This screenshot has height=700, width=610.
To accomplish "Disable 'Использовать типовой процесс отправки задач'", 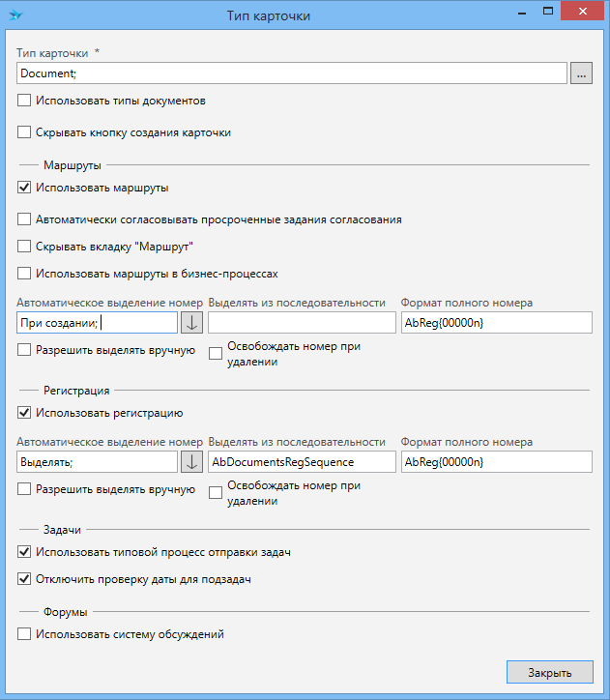I will point(24,552).
